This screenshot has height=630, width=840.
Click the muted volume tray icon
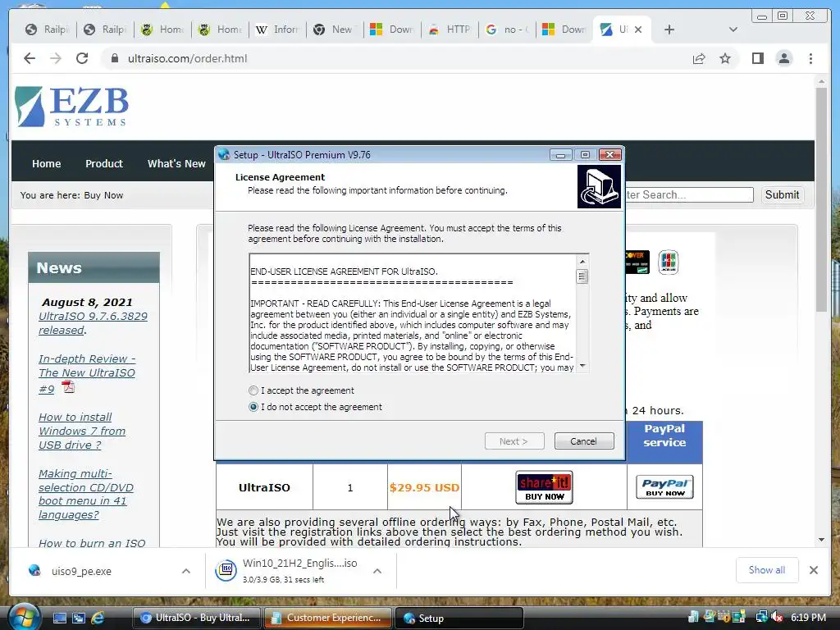(778, 617)
